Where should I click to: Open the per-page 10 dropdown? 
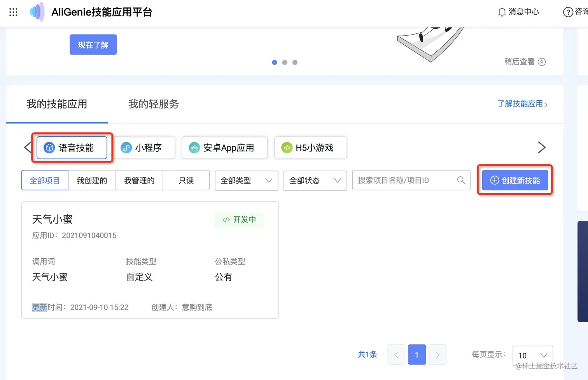pos(533,355)
